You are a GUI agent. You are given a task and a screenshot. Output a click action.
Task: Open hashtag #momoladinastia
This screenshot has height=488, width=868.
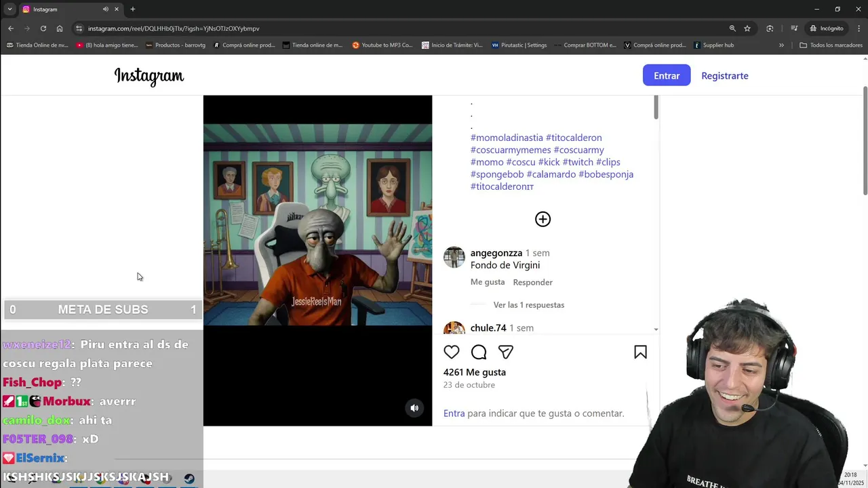pyautogui.click(x=507, y=138)
